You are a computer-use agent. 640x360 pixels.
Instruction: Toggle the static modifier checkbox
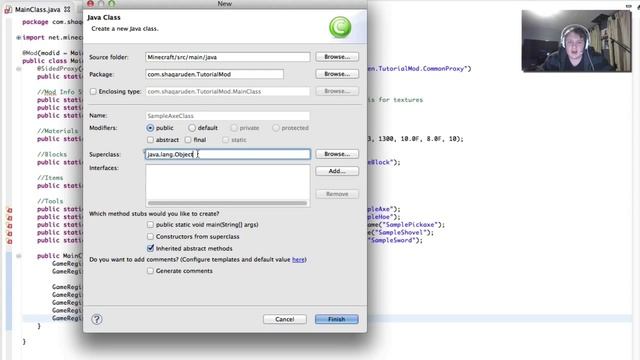pyautogui.click(x=225, y=140)
